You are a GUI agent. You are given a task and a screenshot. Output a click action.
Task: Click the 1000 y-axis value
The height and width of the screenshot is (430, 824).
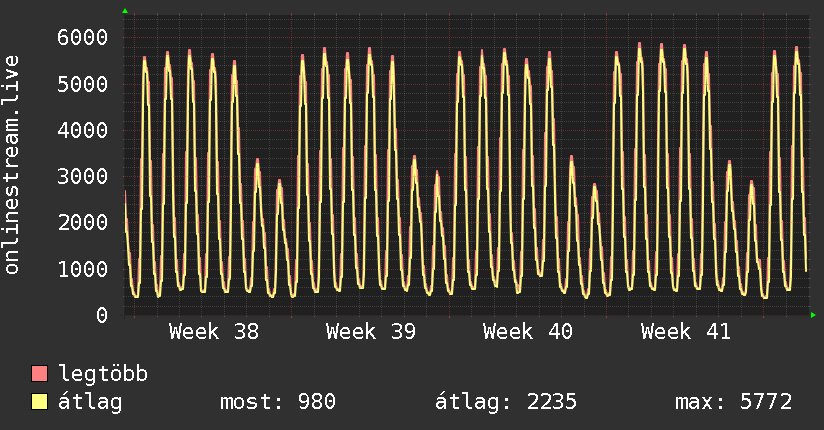[83, 269]
